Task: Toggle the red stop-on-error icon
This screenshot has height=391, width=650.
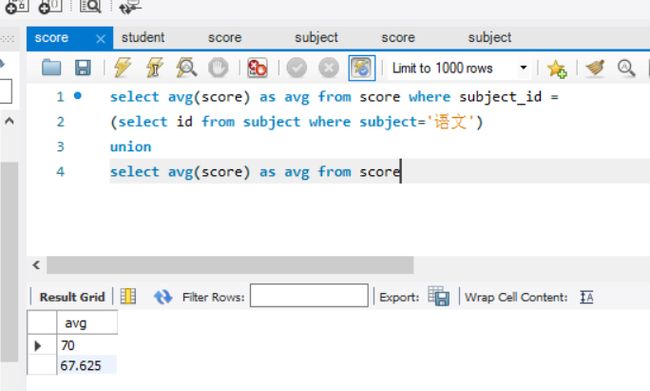Action: pyautogui.click(x=257, y=68)
